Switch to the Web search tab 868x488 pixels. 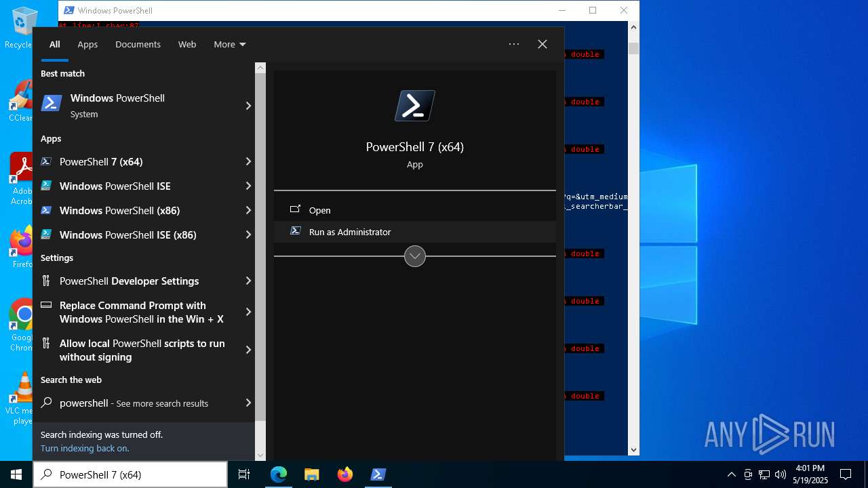(x=187, y=44)
